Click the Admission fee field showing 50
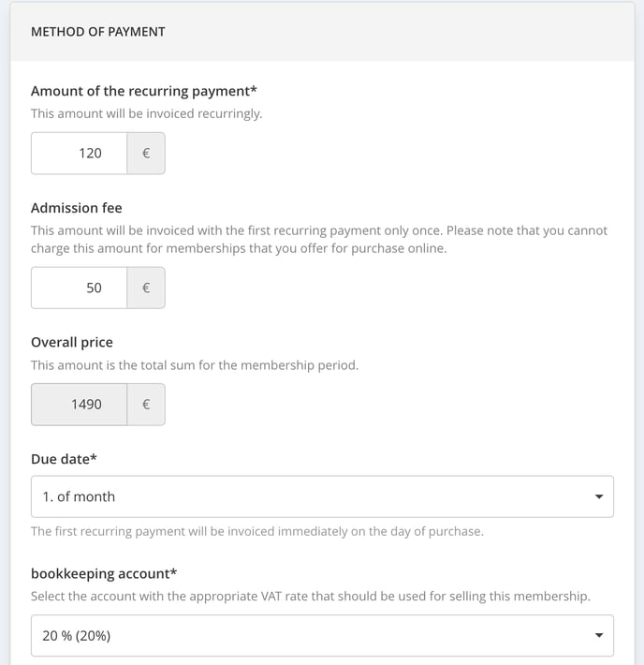The height and width of the screenshot is (665, 644). pos(79,288)
